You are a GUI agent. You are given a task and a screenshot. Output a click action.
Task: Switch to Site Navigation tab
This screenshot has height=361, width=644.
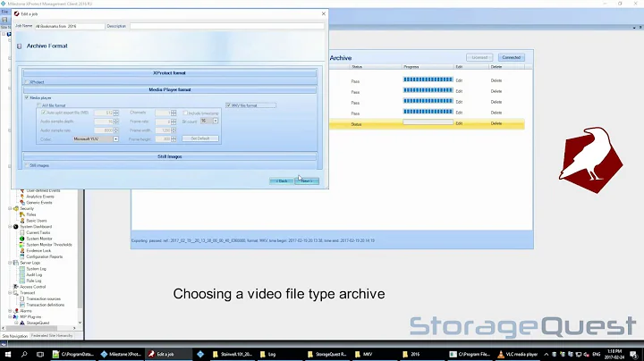click(x=15, y=336)
